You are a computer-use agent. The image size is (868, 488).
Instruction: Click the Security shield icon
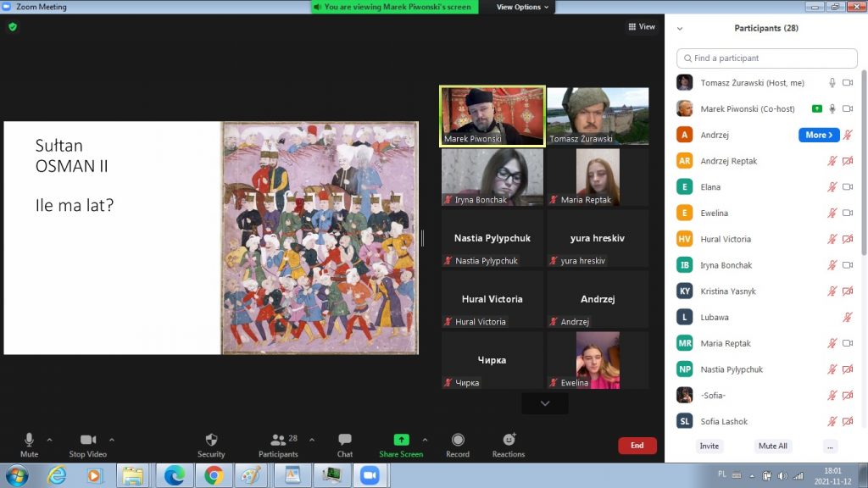pyautogui.click(x=211, y=440)
